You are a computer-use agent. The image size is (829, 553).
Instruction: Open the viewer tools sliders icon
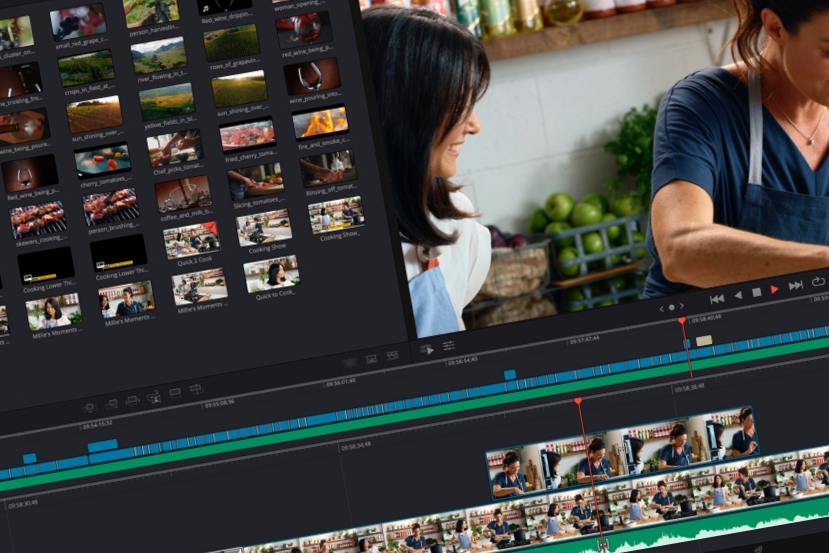click(449, 346)
